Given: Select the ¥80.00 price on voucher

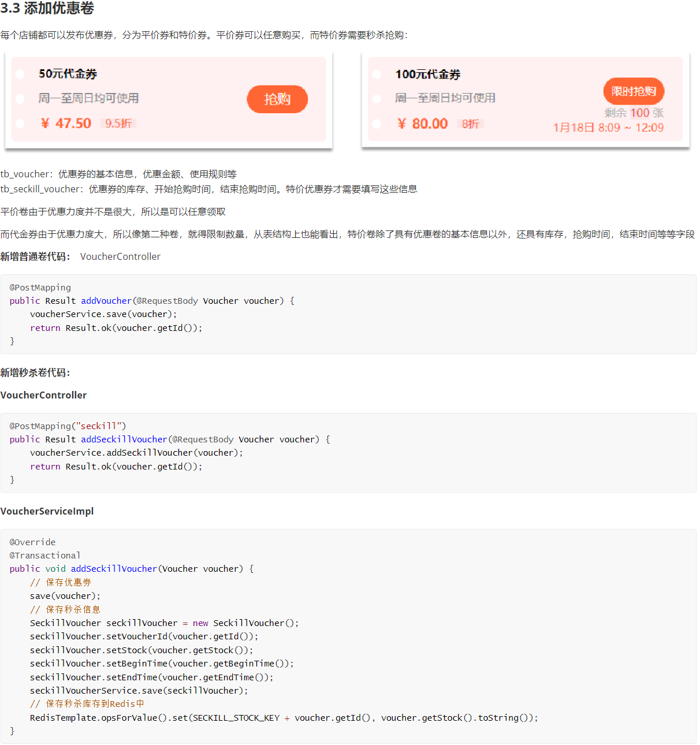Looking at the screenshot, I should [x=422, y=124].
